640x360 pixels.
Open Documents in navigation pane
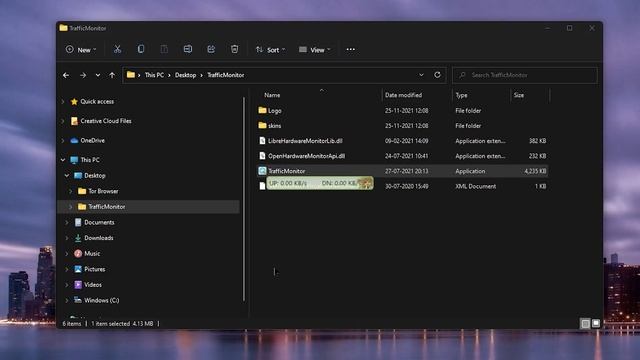(99, 222)
